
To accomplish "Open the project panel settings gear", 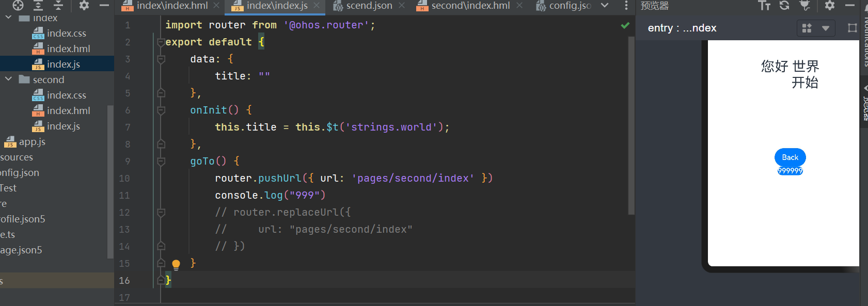I will tap(84, 5).
